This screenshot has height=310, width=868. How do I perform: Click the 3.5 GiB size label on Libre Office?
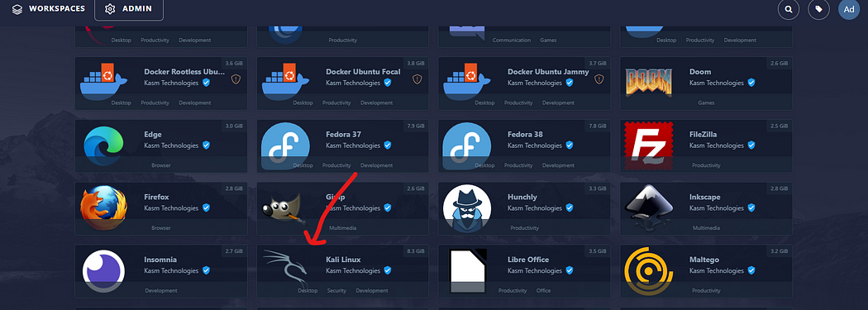pyautogui.click(x=598, y=251)
